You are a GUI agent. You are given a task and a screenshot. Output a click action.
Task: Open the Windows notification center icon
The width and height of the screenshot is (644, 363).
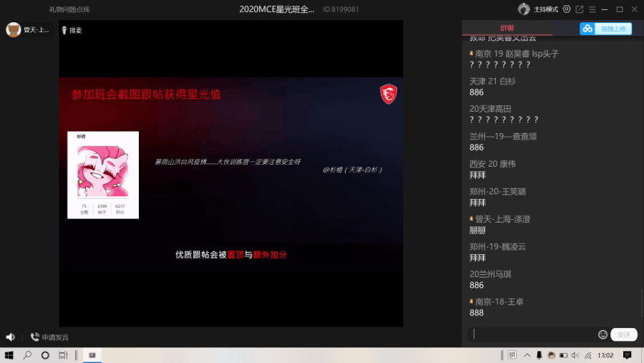[x=627, y=355]
